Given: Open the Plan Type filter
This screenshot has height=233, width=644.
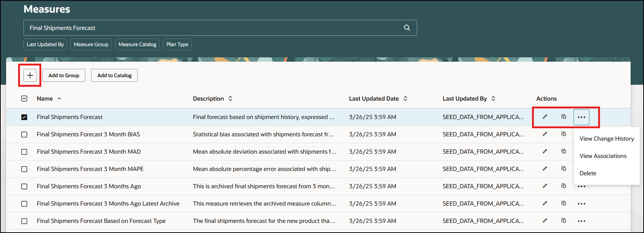Looking at the screenshot, I should [177, 44].
